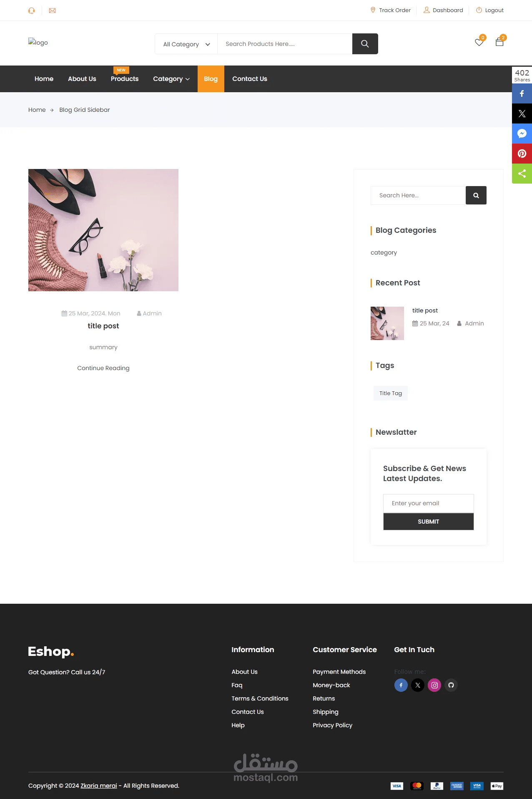Click the GitHub icon in footer
532x799 pixels.
pos(451,685)
